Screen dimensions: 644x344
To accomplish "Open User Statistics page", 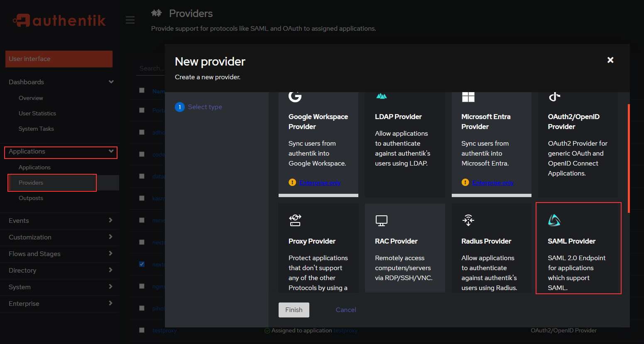I will [37, 114].
